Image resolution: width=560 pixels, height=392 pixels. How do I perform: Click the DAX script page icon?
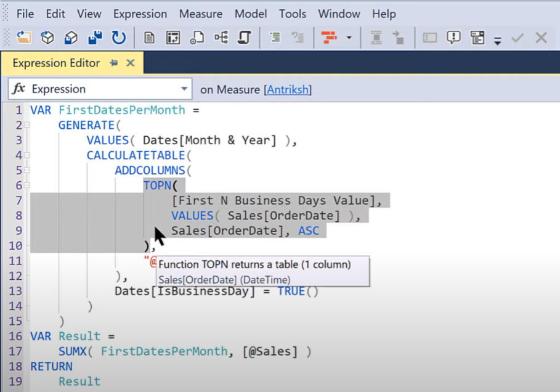click(197, 38)
